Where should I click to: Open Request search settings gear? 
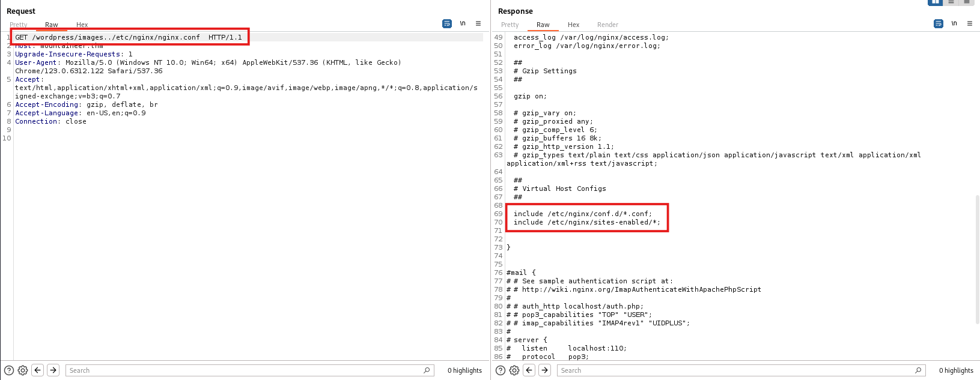point(23,370)
